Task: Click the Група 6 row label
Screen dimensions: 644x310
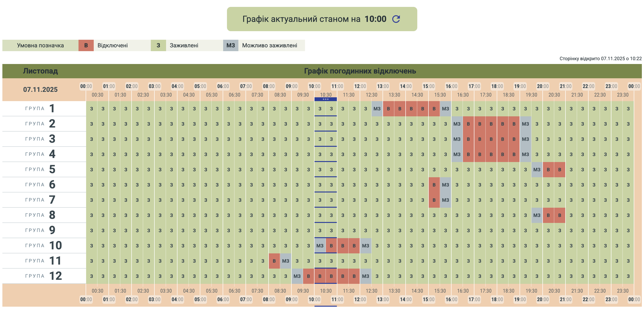Action: point(40,185)
